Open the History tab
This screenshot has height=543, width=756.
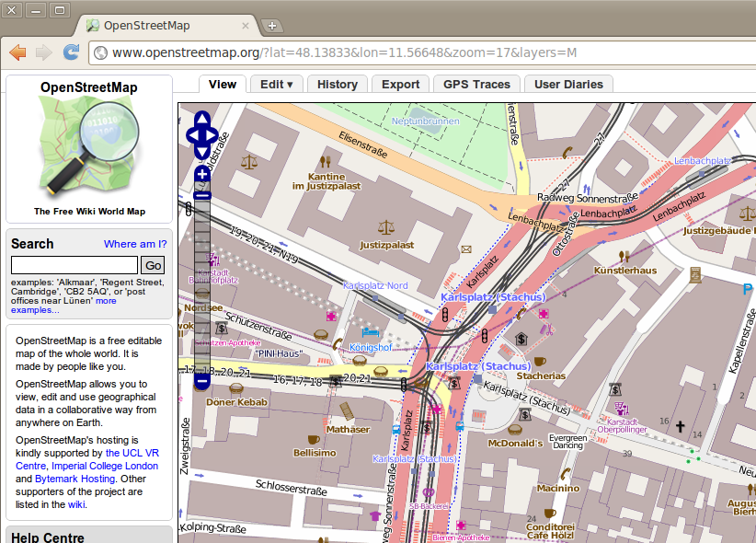click(x=338, y=85)
